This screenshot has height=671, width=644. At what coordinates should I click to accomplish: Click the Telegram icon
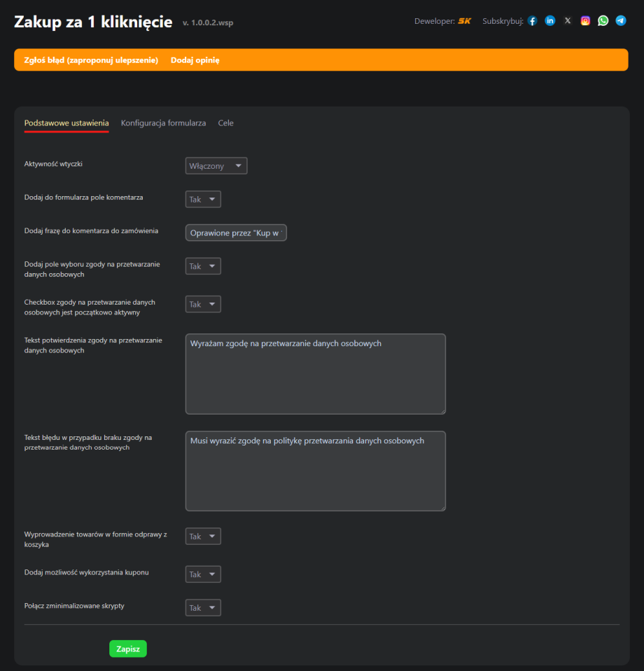[621, 21]
